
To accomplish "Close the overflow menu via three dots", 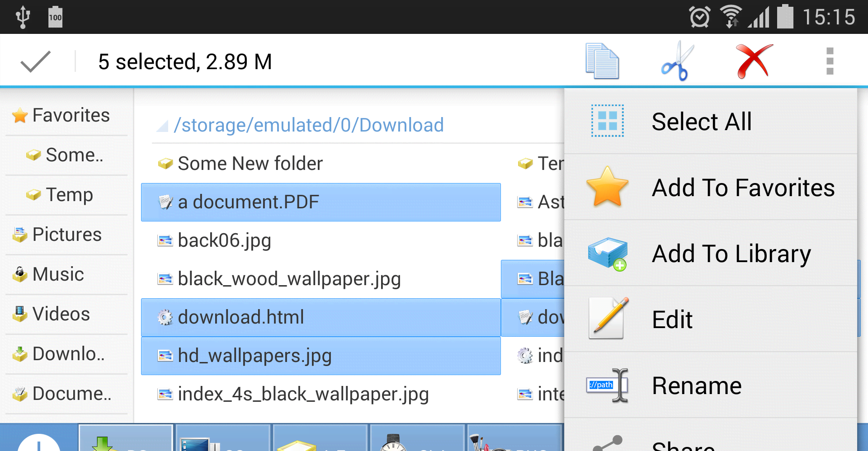I will pyautogui.click(x=830, y=61).
